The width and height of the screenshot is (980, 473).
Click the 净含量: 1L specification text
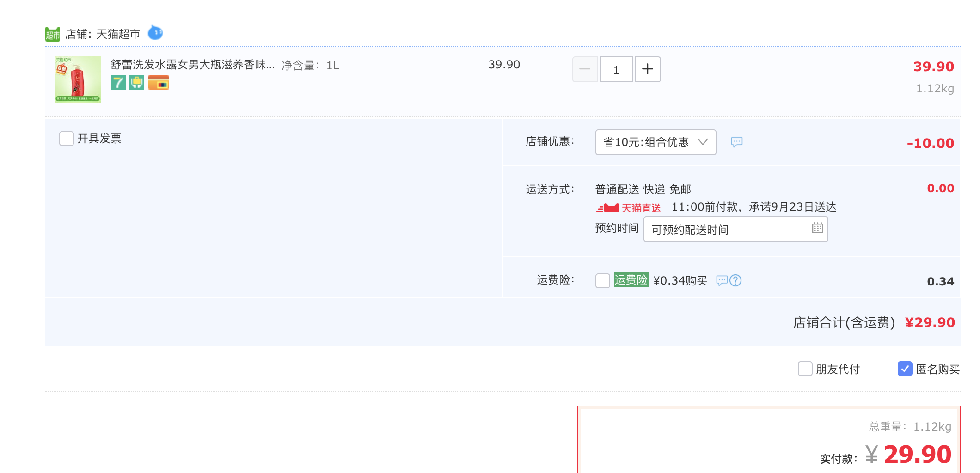[x=311, y=66]
